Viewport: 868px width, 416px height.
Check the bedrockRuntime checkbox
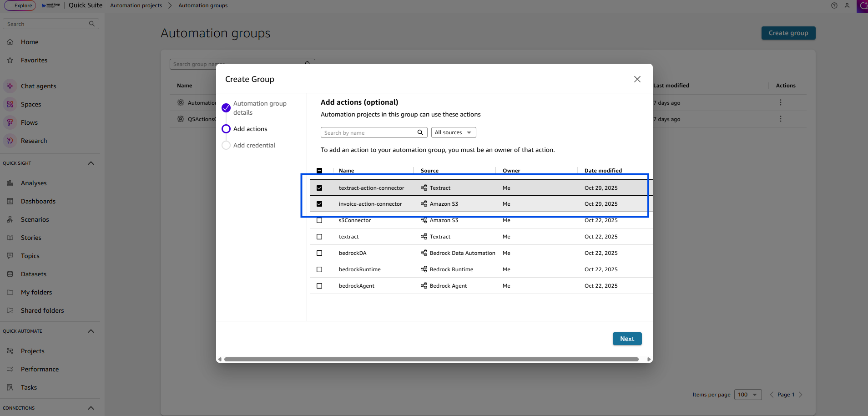[x=319, y=269]
